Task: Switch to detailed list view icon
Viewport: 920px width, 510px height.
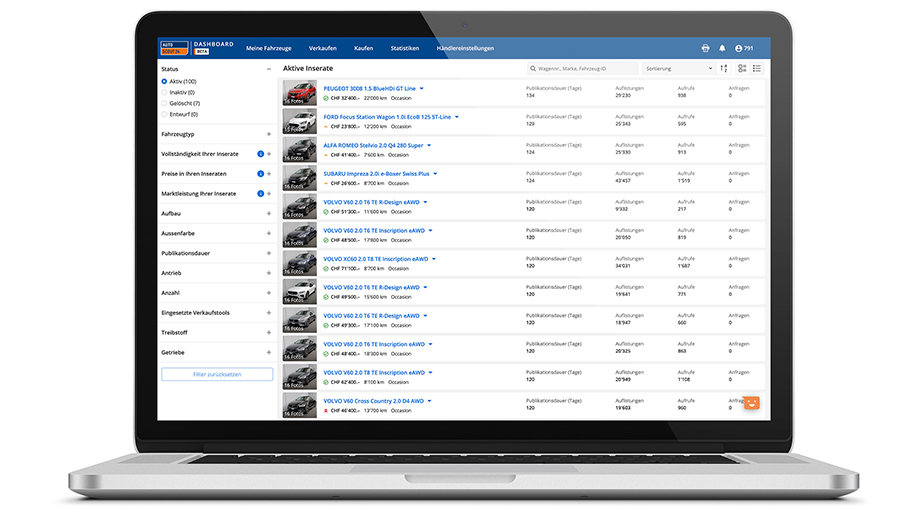Action: click(x=742, y=69)
